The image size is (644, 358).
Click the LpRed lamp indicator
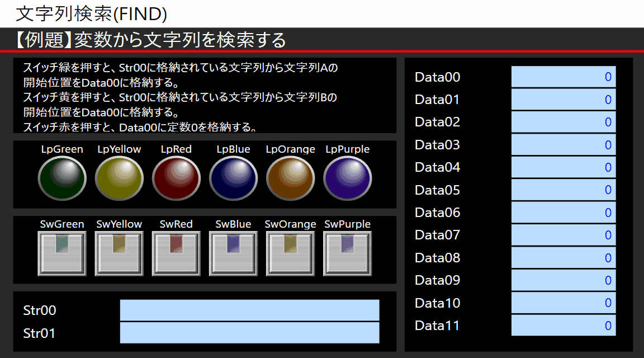click(x=176, y=178)
